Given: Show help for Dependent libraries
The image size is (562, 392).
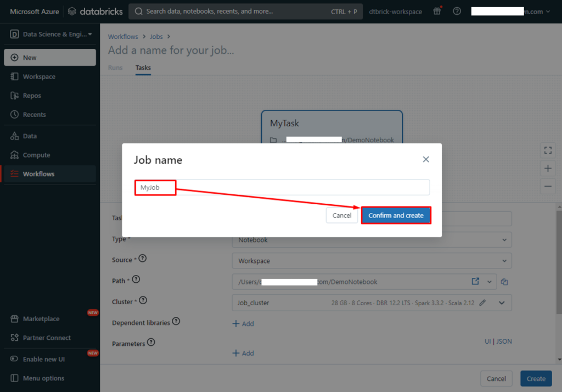Looking at the screenshot, I should pos(176,321).
